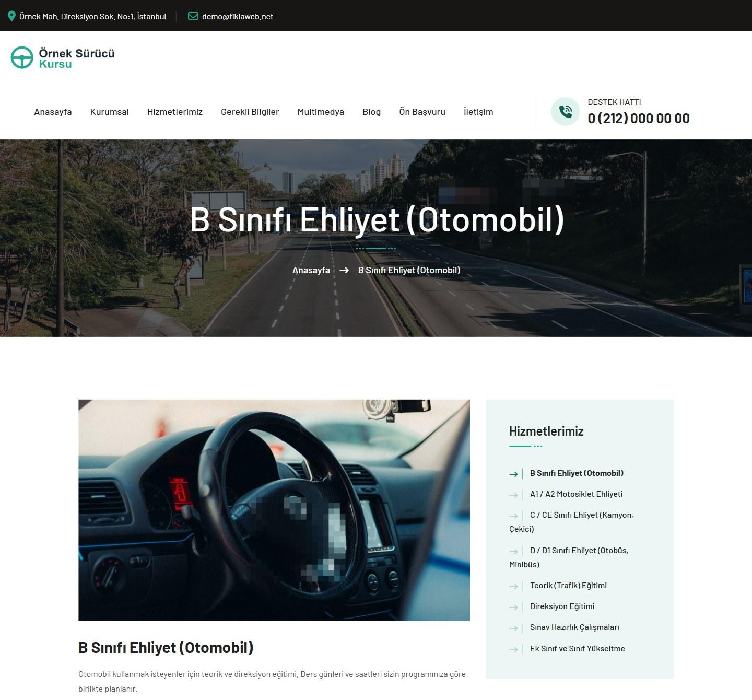Select Direksiyon Eğitimi sidebar link
This screenshot has height=700, width=752.
tap(562, 606)
